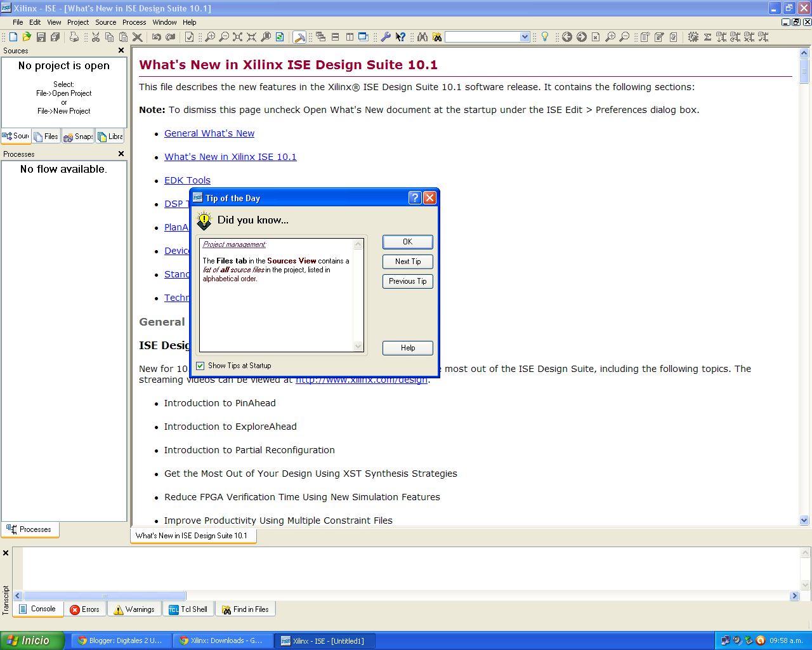Click the Next Tip button
The height and width of the screenshot is (650, 812).
[x=408, y=262]
